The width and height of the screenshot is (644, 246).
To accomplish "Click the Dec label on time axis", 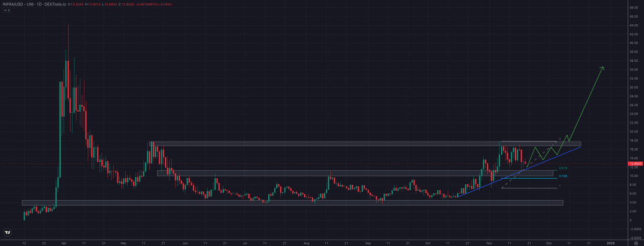I will tap(549, 243).
